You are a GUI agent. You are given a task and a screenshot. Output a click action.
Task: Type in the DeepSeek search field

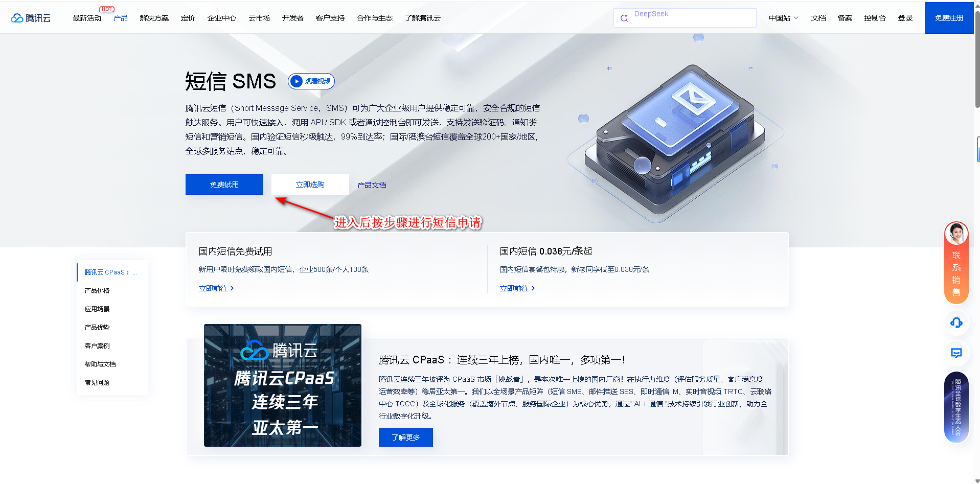[690, 18]
